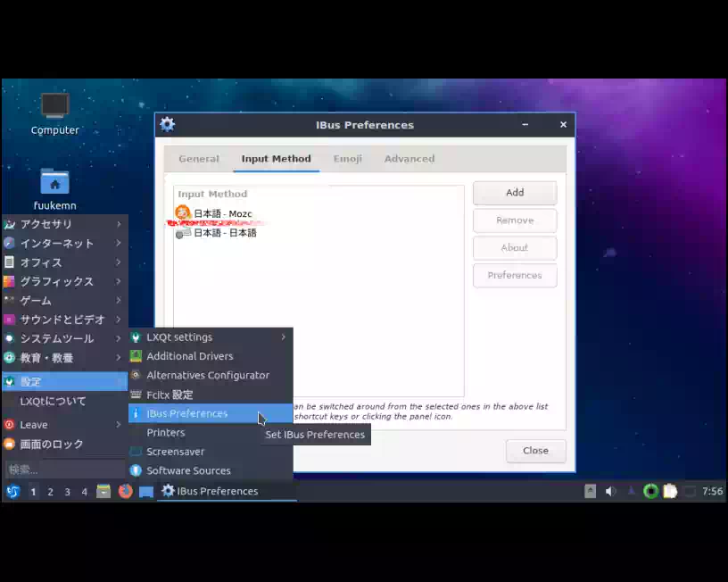Click the Add button

tap(515, 193)
